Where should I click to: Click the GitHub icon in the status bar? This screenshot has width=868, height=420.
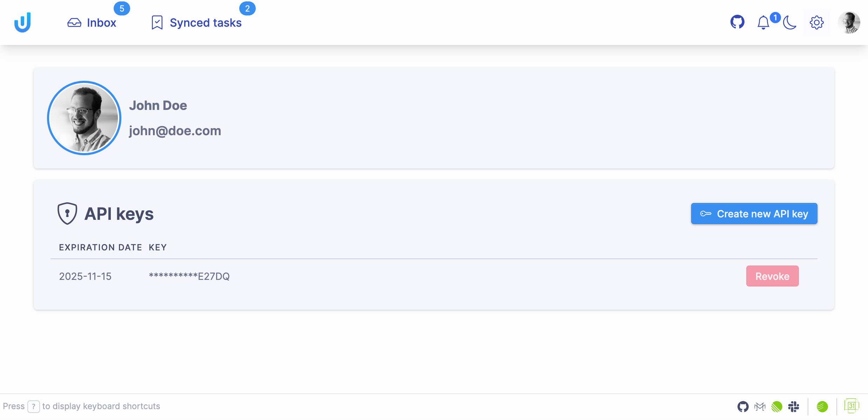pyautogui.click(x=744, y=406)
